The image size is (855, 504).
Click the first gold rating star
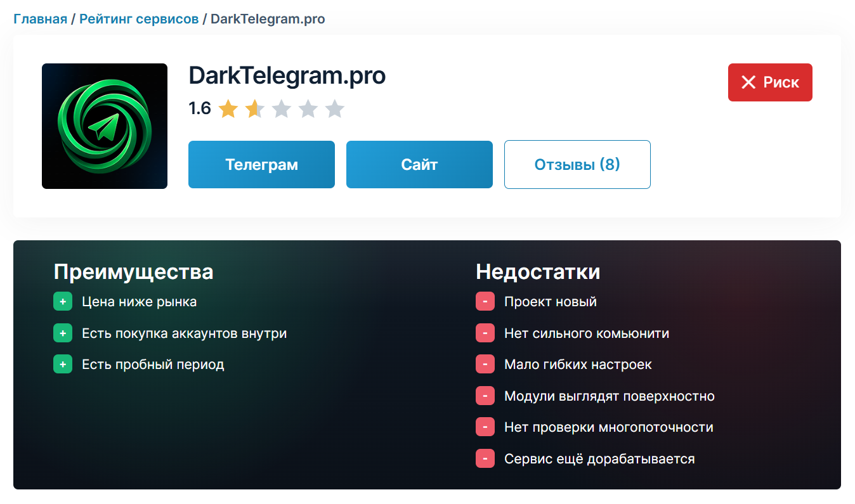228,109
